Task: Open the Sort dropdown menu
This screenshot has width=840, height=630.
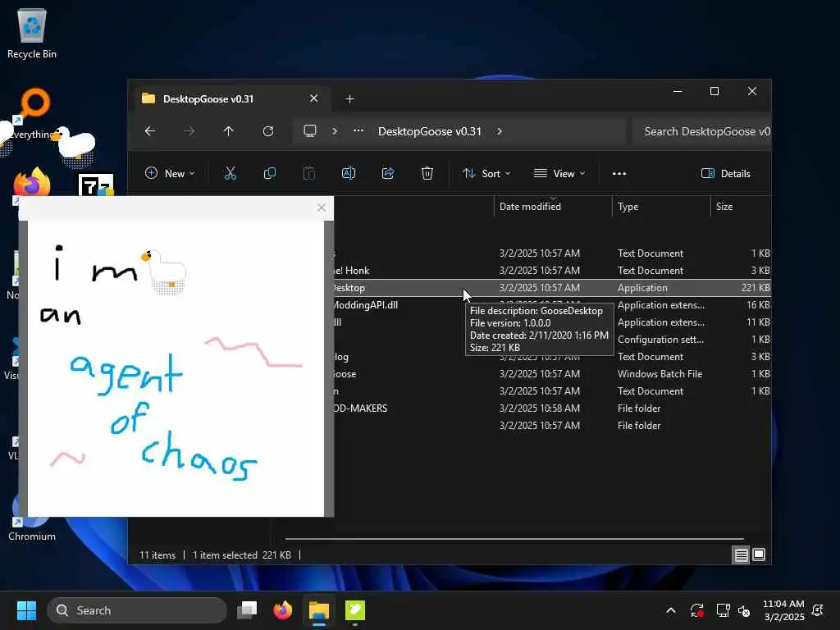Action: point(486,173)
